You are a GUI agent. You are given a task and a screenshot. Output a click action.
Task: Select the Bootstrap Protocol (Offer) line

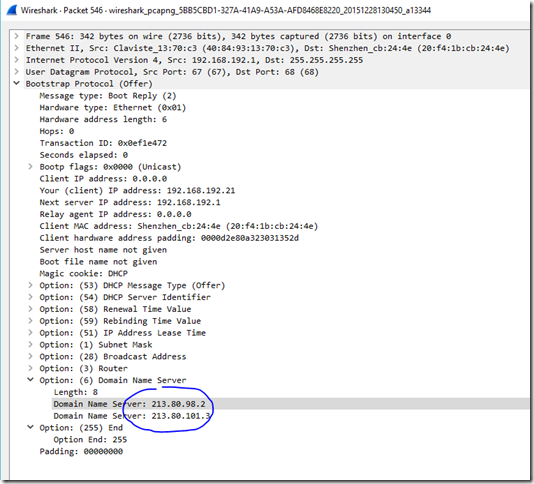(89, 84)
